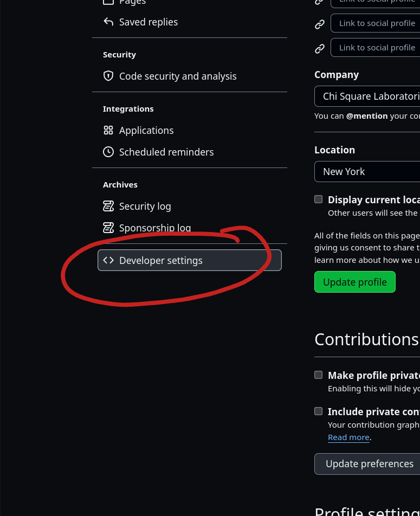
Task: Toggle Make profile private checkbox
Action: pos(319,375)
